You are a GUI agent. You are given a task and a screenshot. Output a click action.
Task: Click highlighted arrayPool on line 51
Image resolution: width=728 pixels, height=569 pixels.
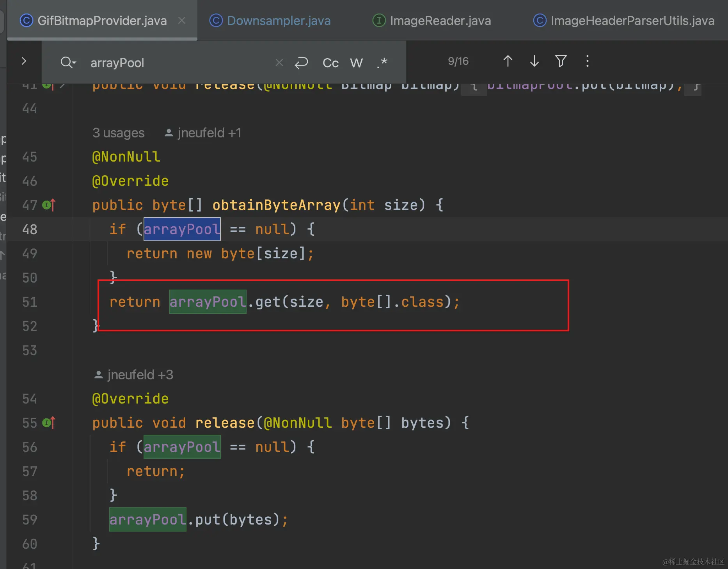click(x=208, y=302)
